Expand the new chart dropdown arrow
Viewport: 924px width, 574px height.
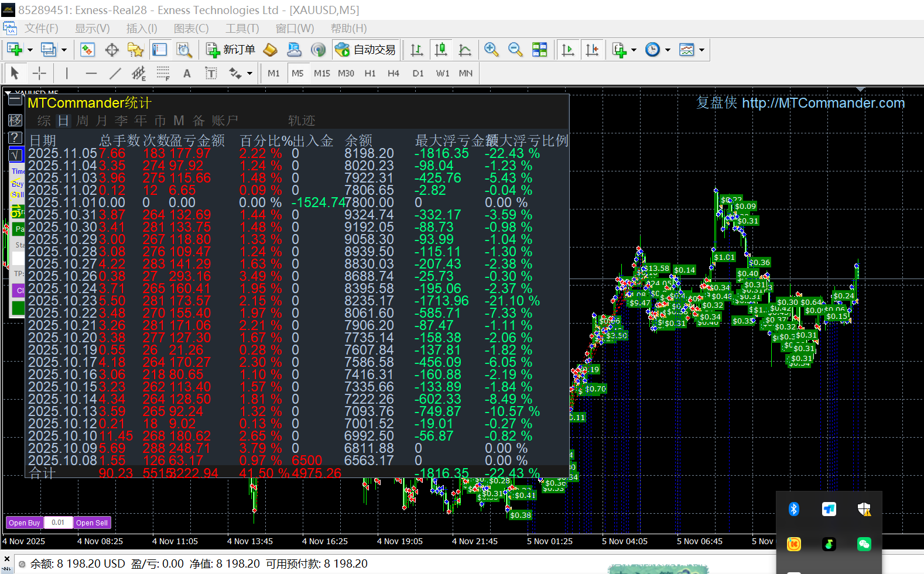pos(30,50)
